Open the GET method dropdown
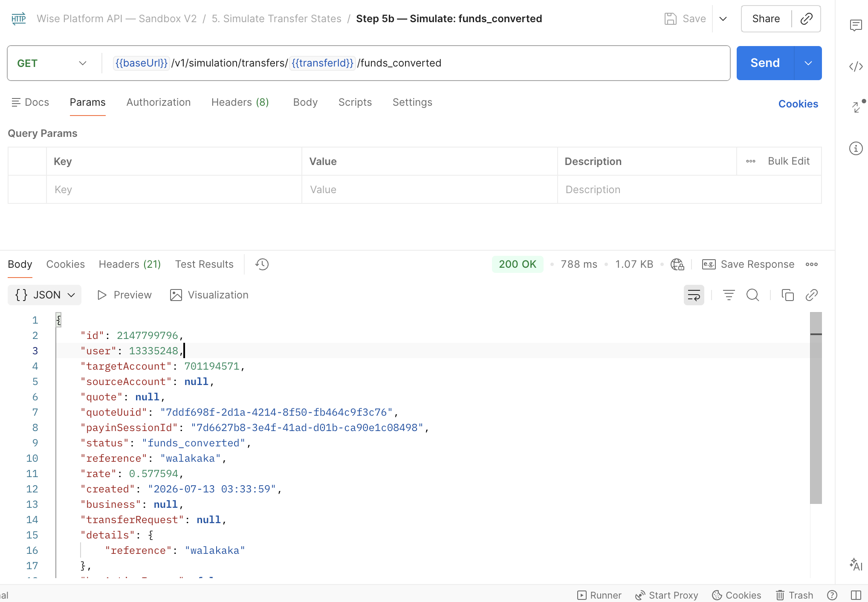Image resolution: width=868 pixels, height=602 pixels. [52, 63]
